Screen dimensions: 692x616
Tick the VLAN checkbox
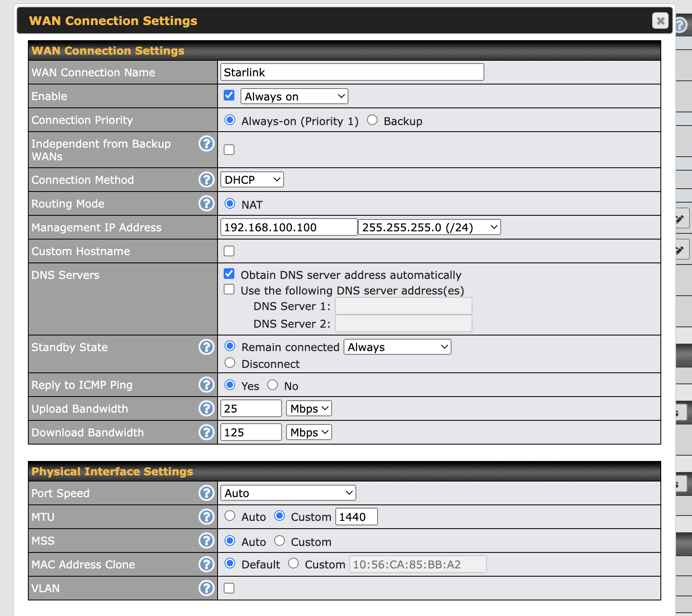[x=229, y=588]
